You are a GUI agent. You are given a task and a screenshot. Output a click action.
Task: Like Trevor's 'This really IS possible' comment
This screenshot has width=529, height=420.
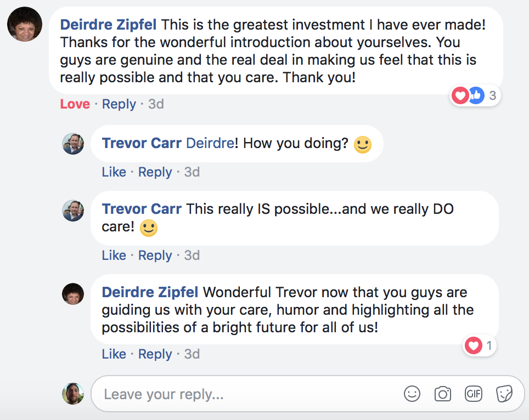point(114,256)
